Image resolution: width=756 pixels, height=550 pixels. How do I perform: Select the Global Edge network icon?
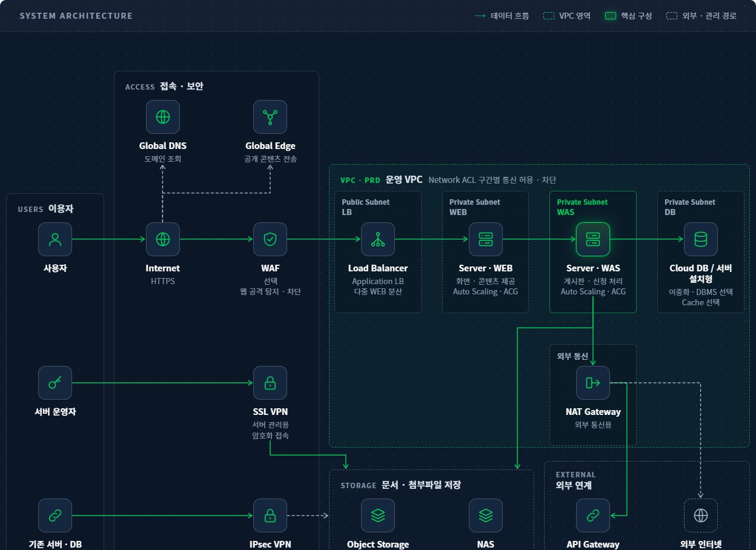click(x=270, y=117)
